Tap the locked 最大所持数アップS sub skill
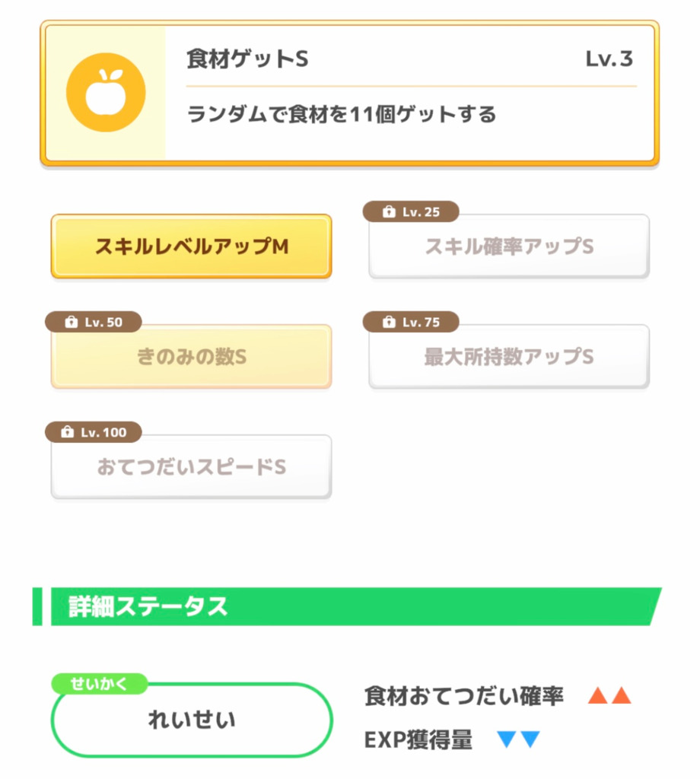 tap(509, 358)
